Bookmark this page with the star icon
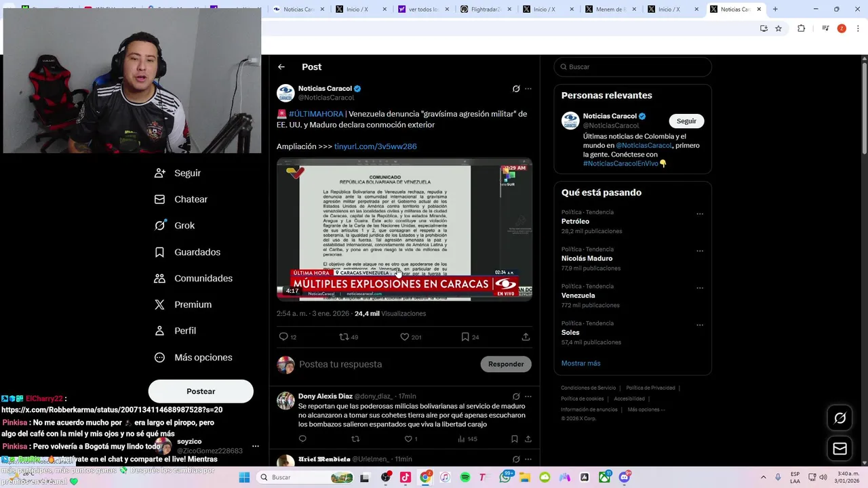This screenshot has width=868, height=488. (x=778, y=28)
